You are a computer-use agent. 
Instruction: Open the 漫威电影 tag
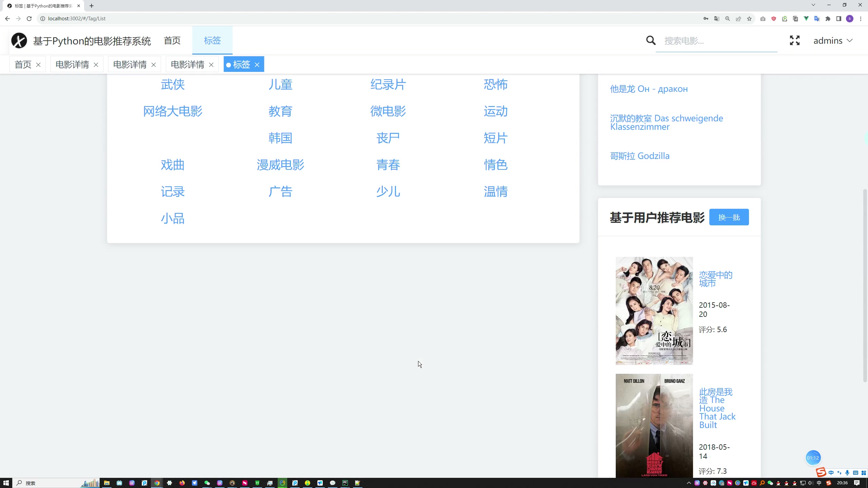point(280,165)
